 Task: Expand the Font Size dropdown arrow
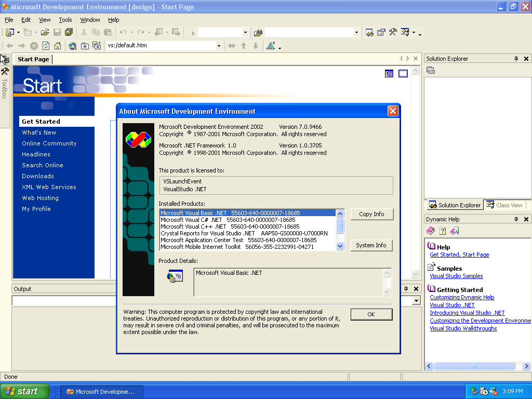280,48
